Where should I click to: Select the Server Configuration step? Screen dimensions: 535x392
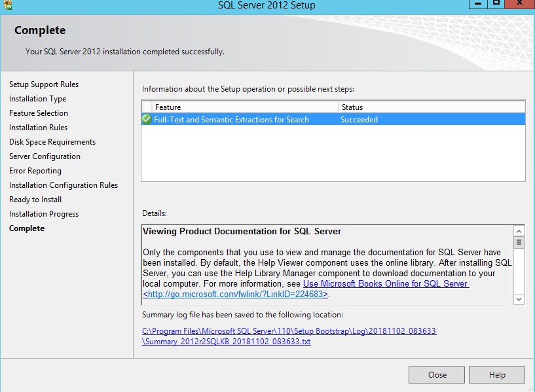coord(45,156)
